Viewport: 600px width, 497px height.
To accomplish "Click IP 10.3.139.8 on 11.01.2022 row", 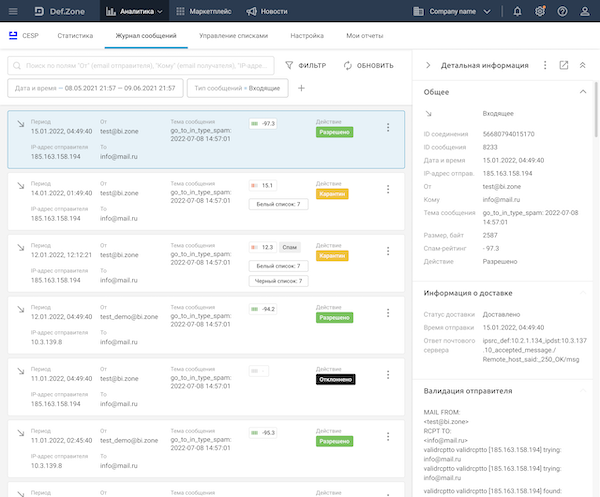I will click(x=46, y=466).
